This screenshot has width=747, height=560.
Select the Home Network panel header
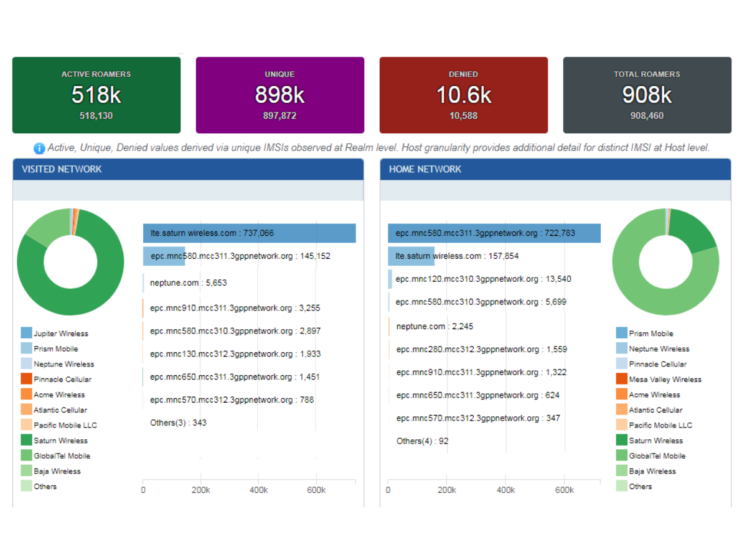click(555, 169)
